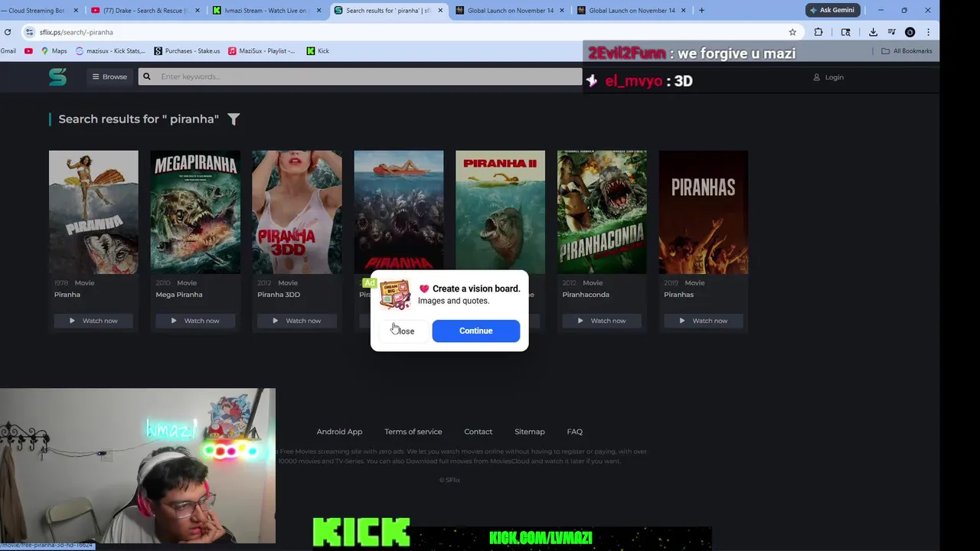Open the Android App footer link
The height and width of the screenshot is (551, 980).
point(339,432)
